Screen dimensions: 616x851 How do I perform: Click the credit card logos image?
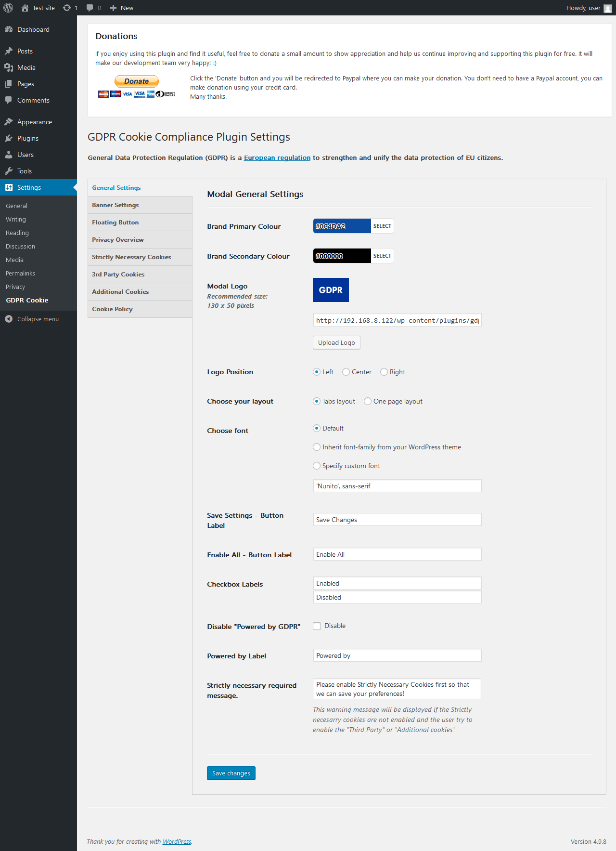pyautogui.click(x=137, y=94)
